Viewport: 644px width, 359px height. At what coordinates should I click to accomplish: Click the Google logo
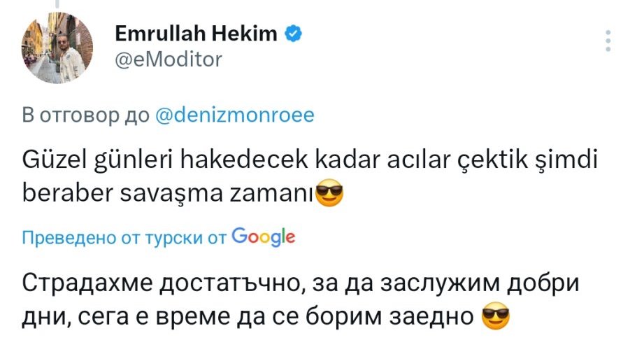click(x=262, y=237)
